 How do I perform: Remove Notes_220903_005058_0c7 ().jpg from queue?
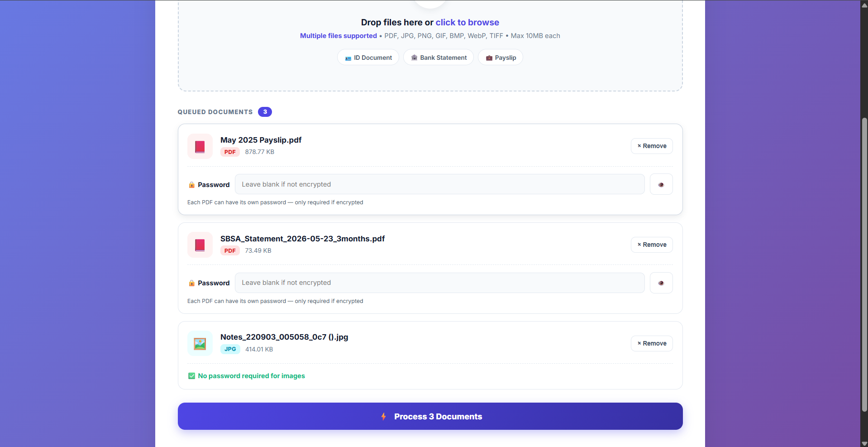[652, 343]
